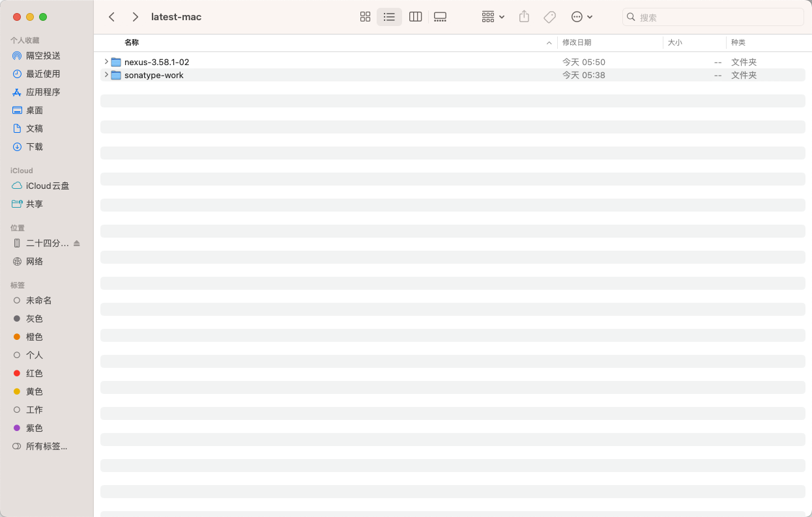Open the more actions ellipsis menu

click(581, 17)
